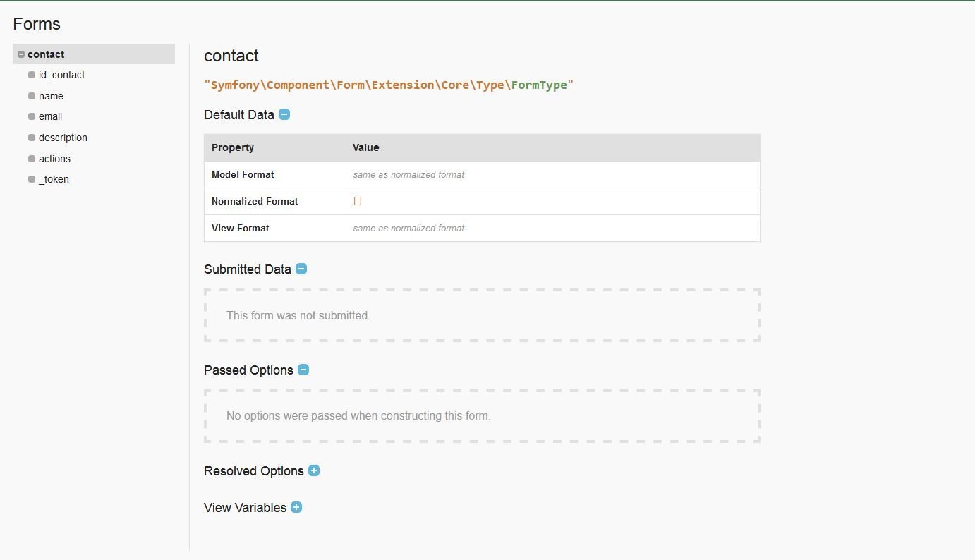Select the contact root form entry

[46, 54]
